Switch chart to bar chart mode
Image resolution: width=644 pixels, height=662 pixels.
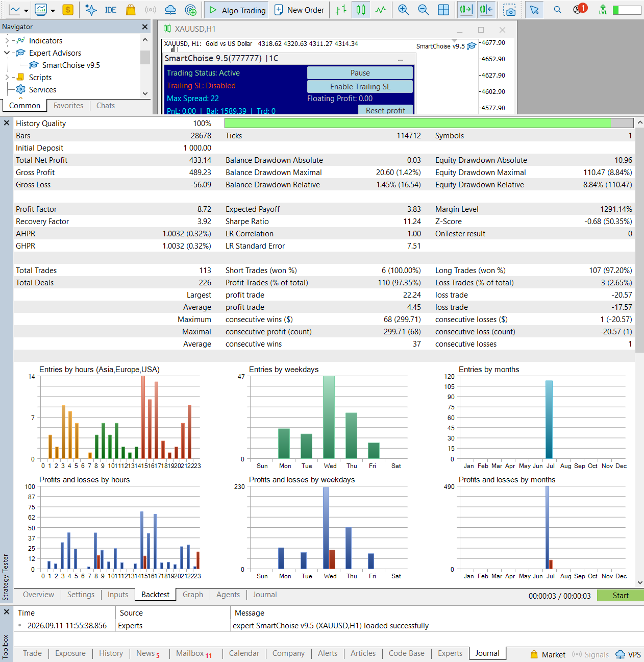pos(341,10)
